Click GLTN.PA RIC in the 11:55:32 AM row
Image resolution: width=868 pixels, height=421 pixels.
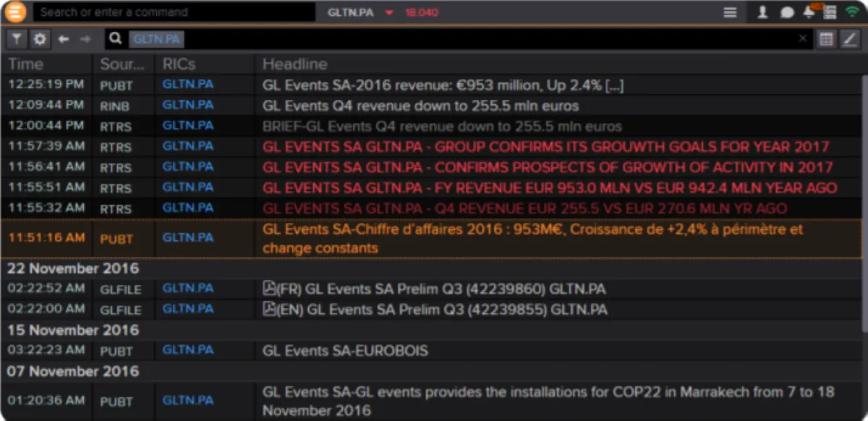coord(188,208)
